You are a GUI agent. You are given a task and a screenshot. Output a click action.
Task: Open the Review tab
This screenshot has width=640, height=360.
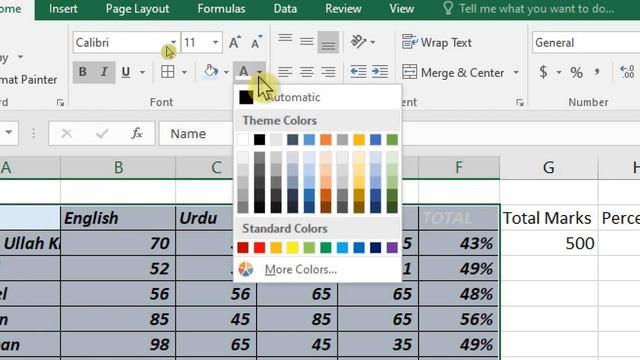[343, 9]
